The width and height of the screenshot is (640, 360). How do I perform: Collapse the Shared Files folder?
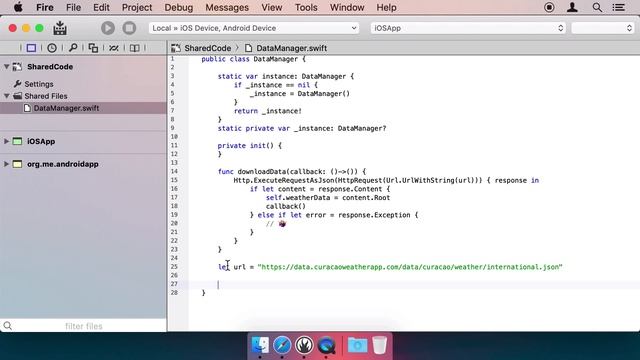click(7, 96)
